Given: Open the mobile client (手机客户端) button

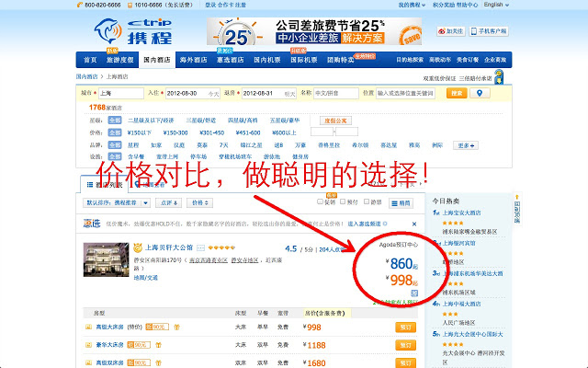Looking at the screenshot, I should [x=489, y=31].
